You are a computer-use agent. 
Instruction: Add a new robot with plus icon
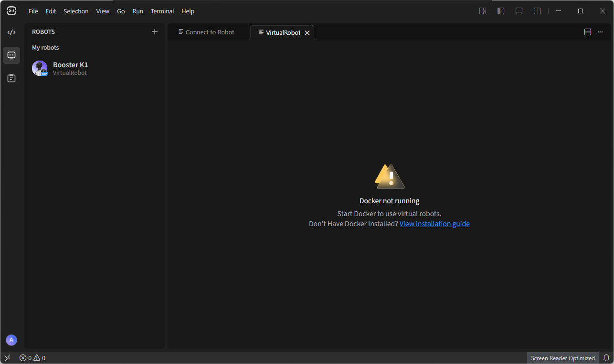[x=154, y=31]
